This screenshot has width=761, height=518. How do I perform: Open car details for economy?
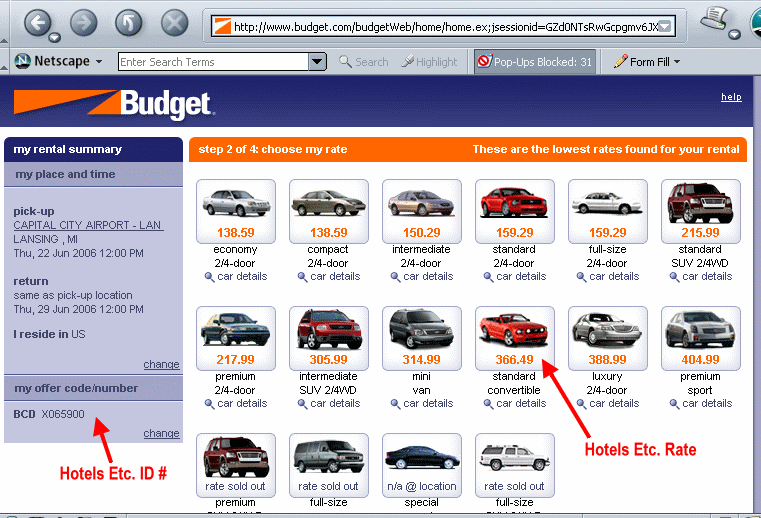pos(236,277)
